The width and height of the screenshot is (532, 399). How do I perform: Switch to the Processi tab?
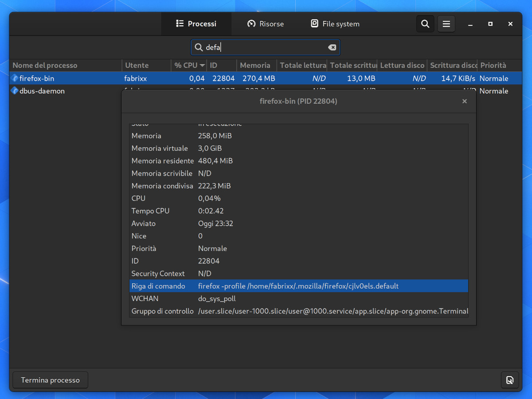(196, 24)
